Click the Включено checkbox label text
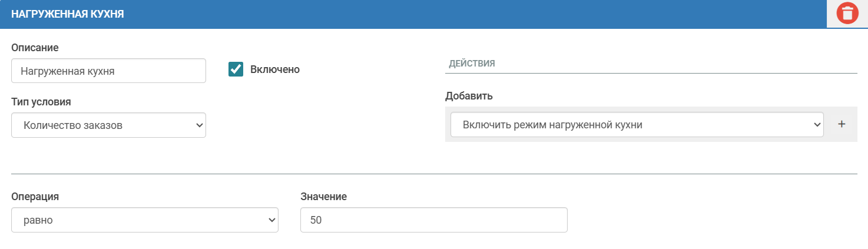This screenshot has width=868, height=249. tap(275, 69)
